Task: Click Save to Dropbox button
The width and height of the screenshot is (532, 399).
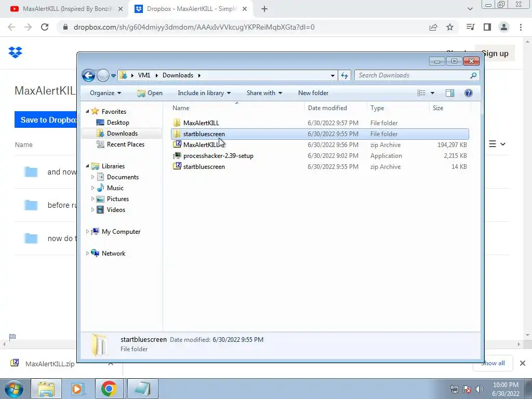Action: [x=46, y=120]
